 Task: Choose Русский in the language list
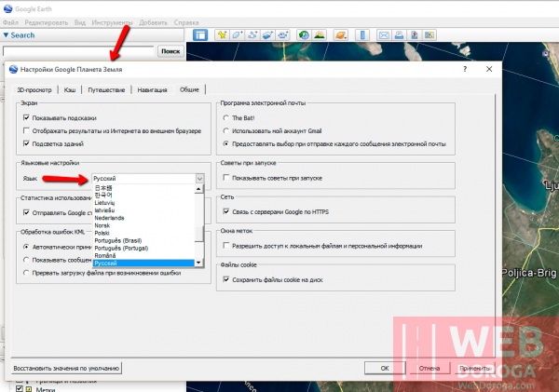point(143,263)
